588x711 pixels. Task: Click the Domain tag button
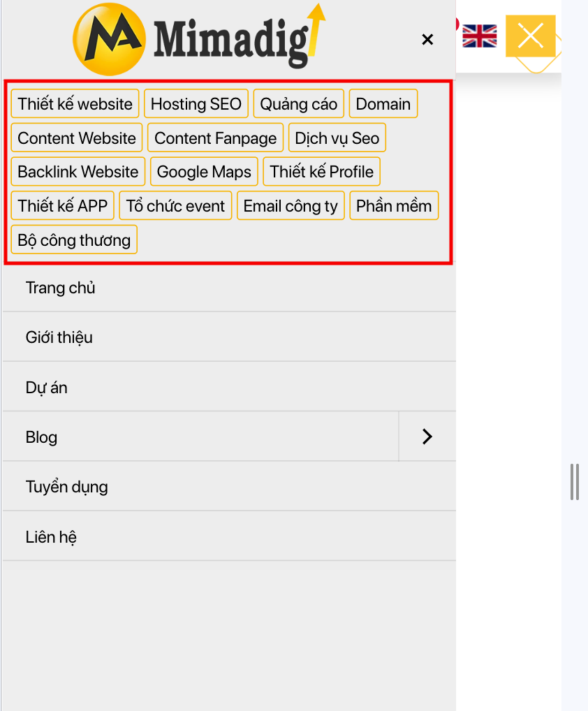[383, 104]
